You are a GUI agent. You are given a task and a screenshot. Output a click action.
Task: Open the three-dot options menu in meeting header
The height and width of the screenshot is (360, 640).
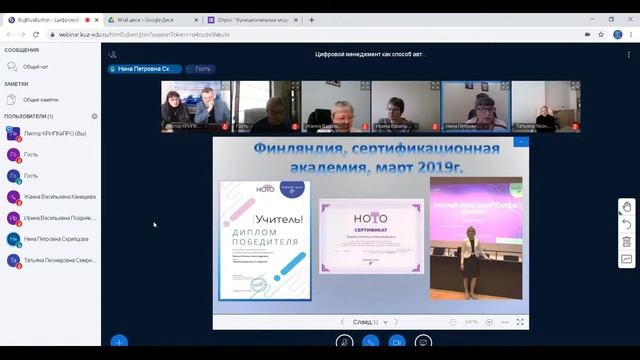pos(629,54)
